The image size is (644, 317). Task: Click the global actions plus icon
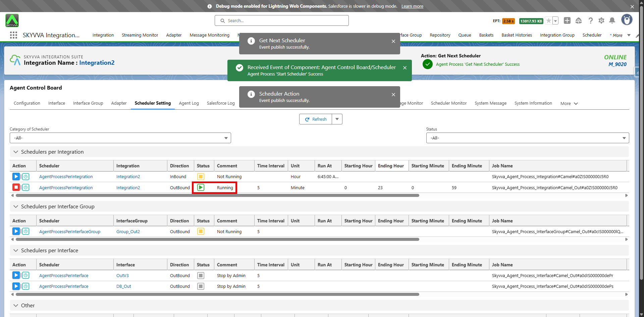tap(567, 21)
